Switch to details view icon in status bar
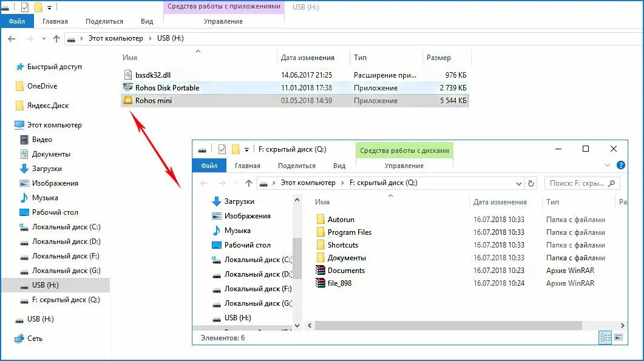The width and height of the screenshot is (644, 361). pyautogui.click(x=605, y=337)
